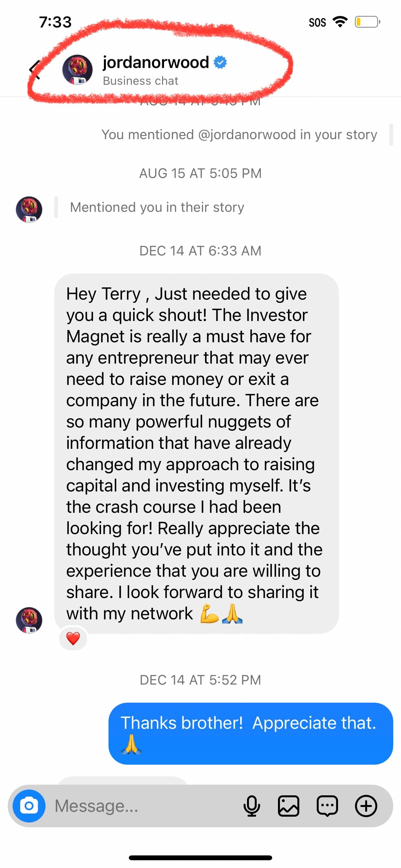Tap the back arrow in header
Viewport: 401px width, 868px height.
click(35, 70)
